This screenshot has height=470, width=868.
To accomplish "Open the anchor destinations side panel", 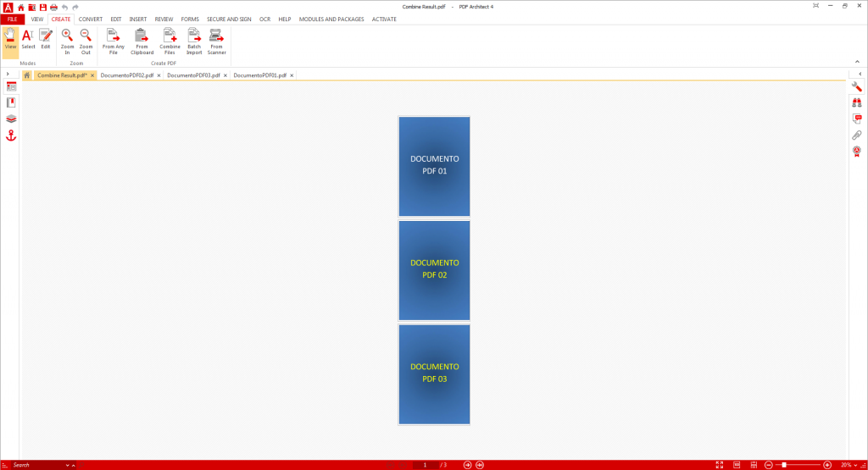I will pyautogui.click(x=11, y=135).
